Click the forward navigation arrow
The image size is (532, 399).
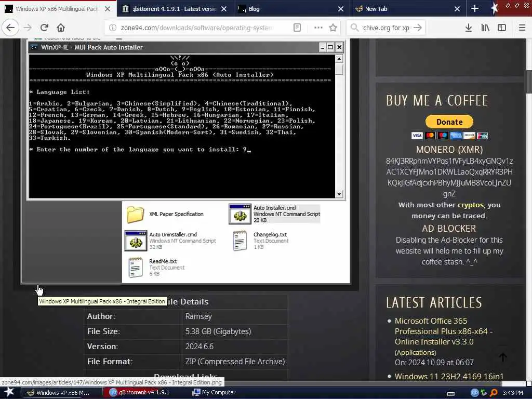(28, 28)
